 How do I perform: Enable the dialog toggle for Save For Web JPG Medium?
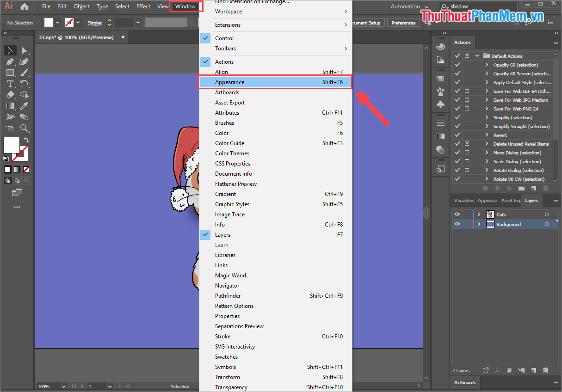tap(468, 99)
